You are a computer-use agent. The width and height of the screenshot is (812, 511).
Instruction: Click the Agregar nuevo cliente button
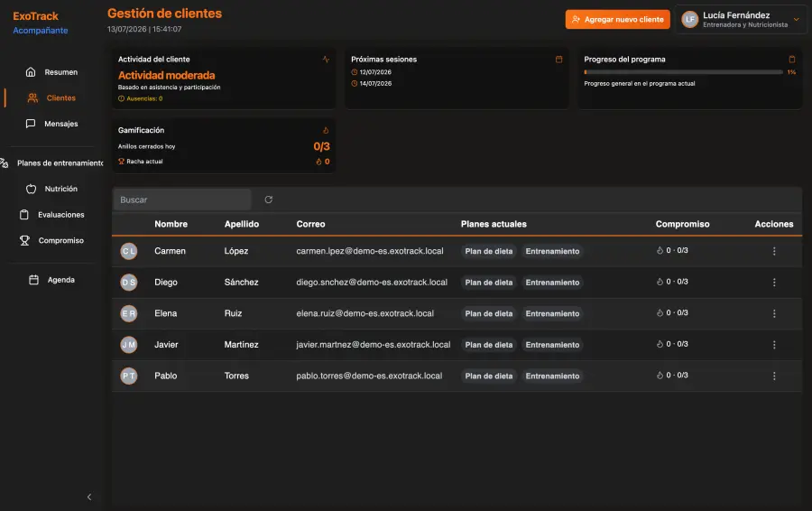coord(617,19)
